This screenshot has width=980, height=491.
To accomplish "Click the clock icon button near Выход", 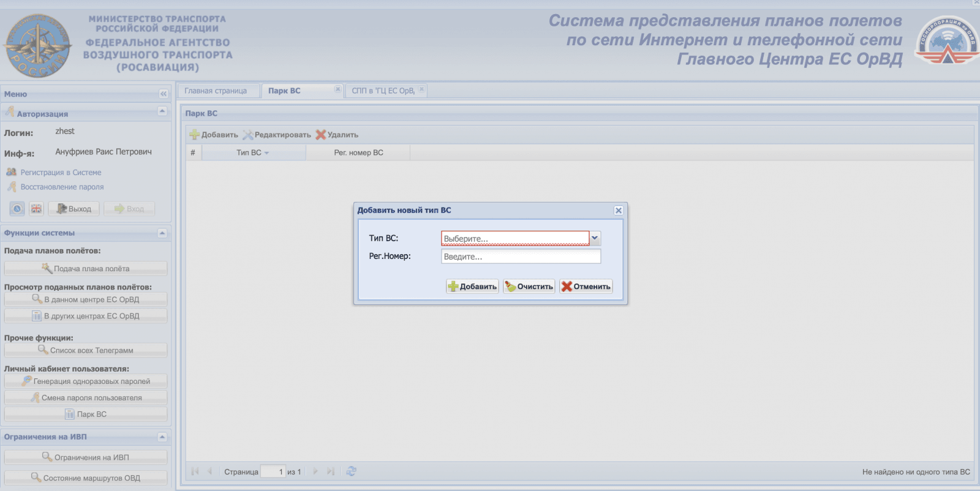I will [17, 209].
